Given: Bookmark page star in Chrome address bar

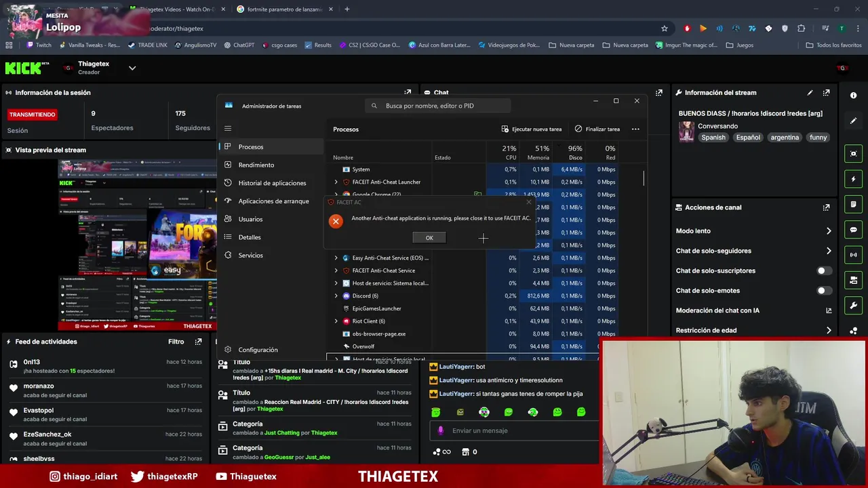Looking at the screenshot, I should pos(665,28).
